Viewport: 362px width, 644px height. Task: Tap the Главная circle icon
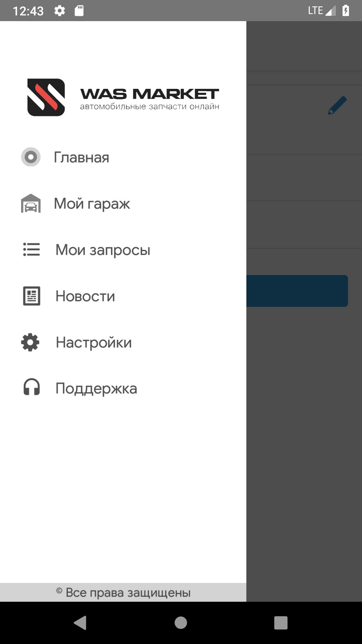(x=31, y=157)
